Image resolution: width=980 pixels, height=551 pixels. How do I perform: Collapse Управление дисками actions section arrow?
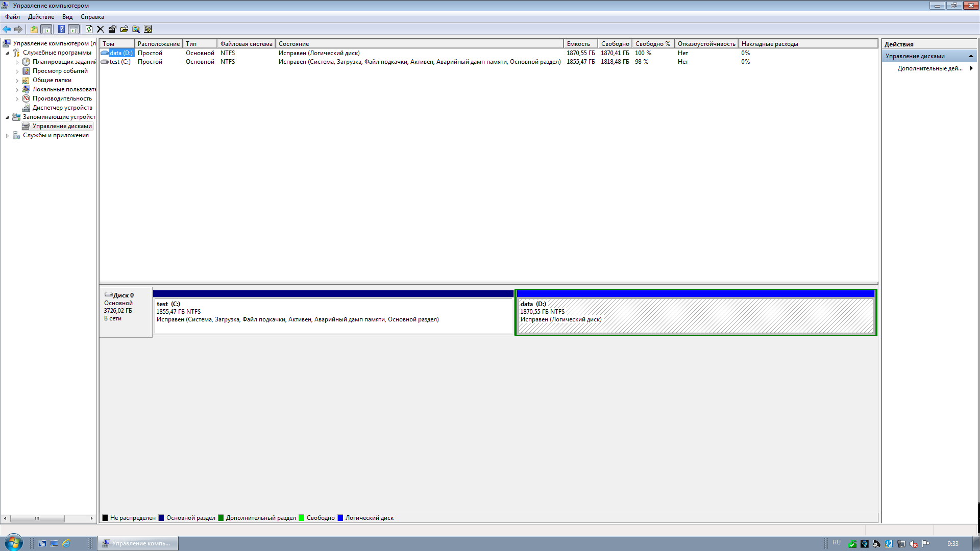[x=971, y=56]
